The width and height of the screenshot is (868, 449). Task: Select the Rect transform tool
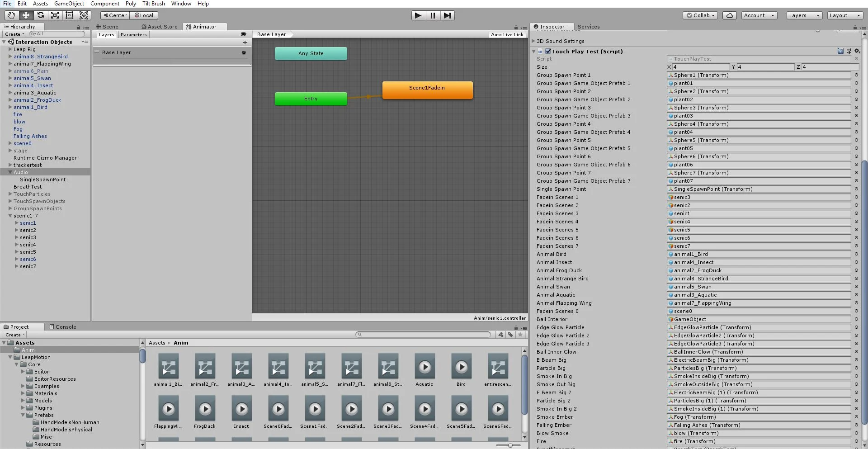pos(69,15)
